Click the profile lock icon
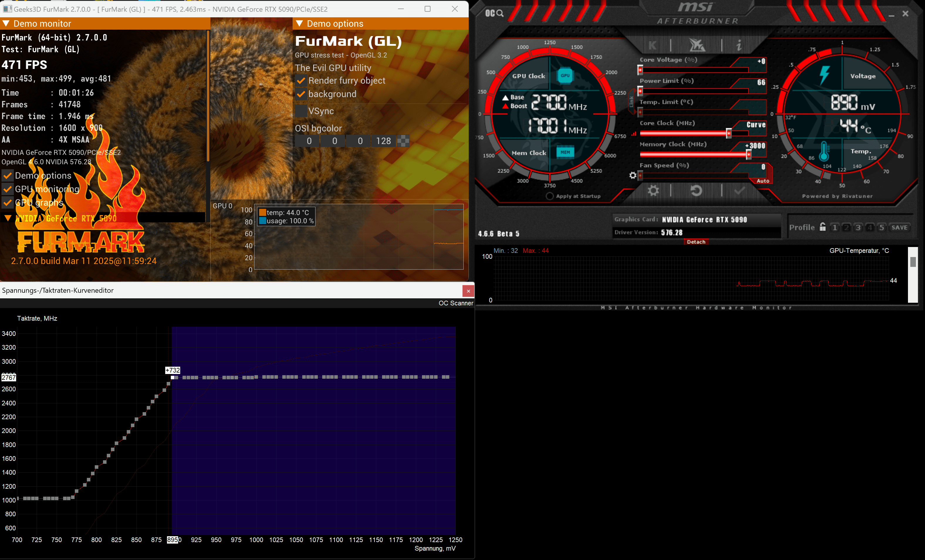Image resolution: width=925 pixels, height=560 pixels. point(823,227)
